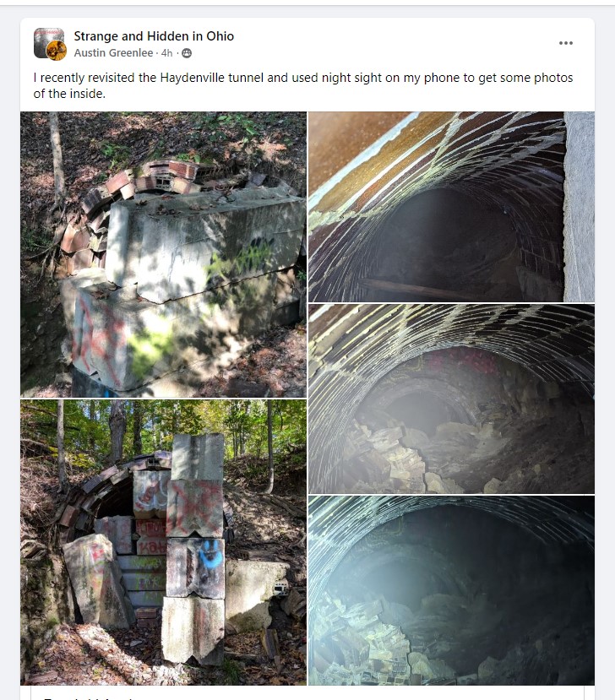Open the sunlit photo of stacked concrete slabs
Image resolution: width=615 pixels, height=700 pixels.
[x=163, y=254]
